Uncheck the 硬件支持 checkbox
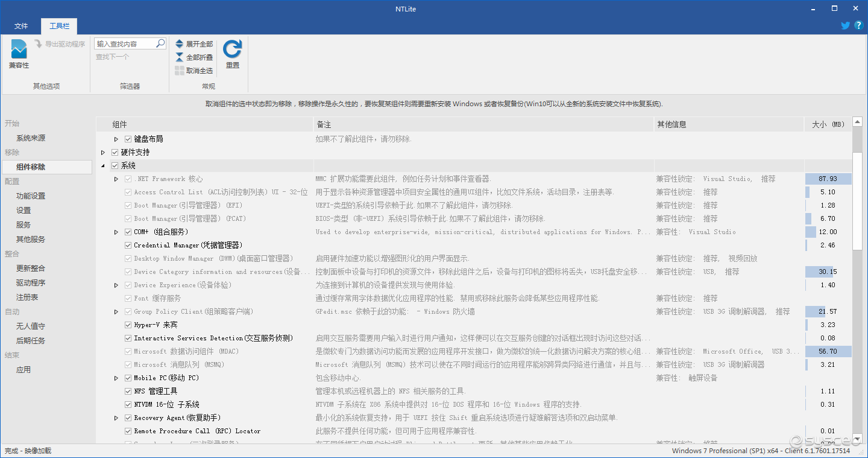This screenshot has height=458, width=868. 115,153
